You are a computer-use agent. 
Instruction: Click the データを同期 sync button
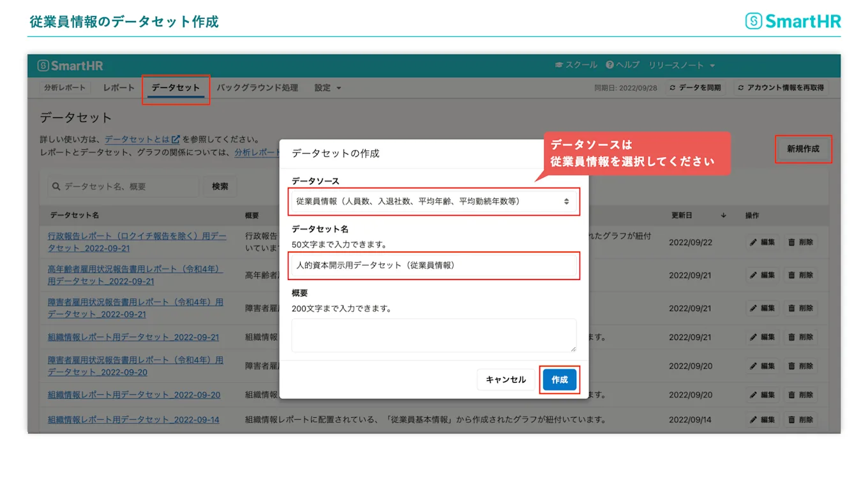pyautogui.click(x=695, y=88)
